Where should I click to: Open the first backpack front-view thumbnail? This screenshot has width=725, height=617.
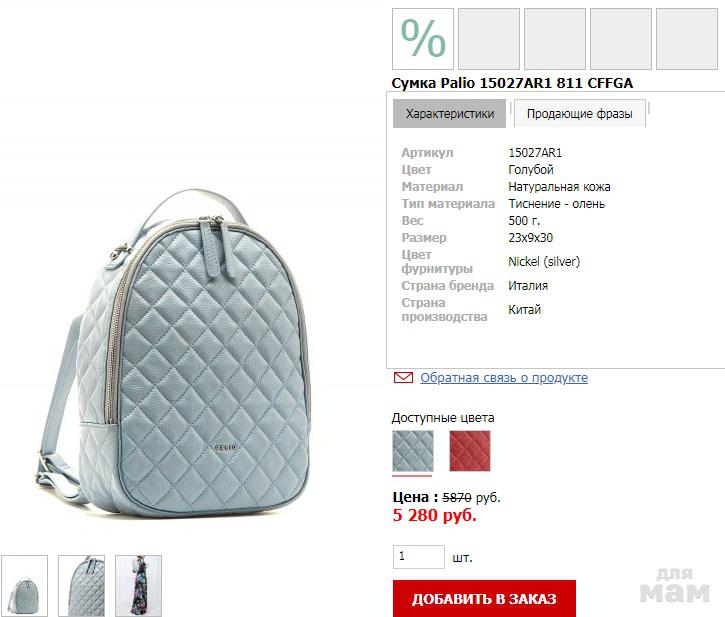[25, 586]
